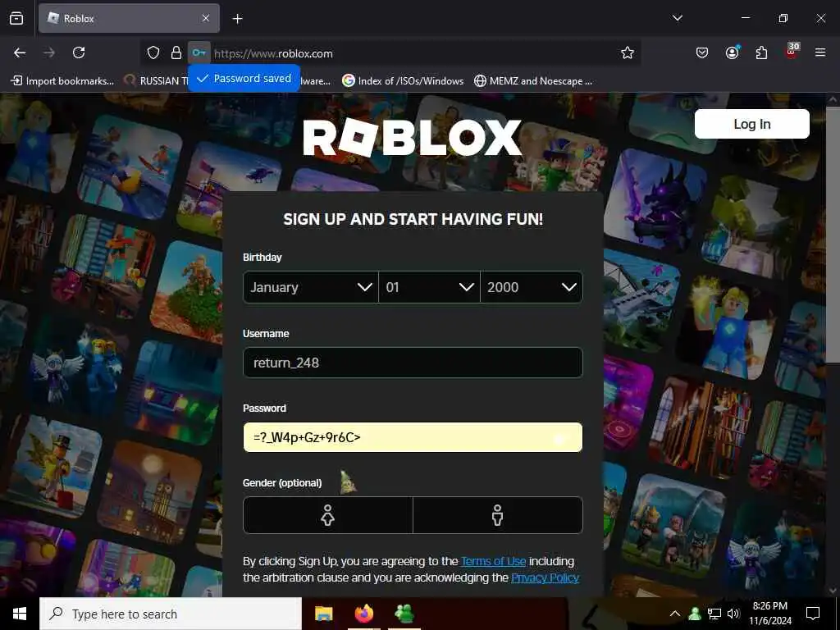
Task: Open Import bookmarks bookmark item
Action: (x=62, y=81)
